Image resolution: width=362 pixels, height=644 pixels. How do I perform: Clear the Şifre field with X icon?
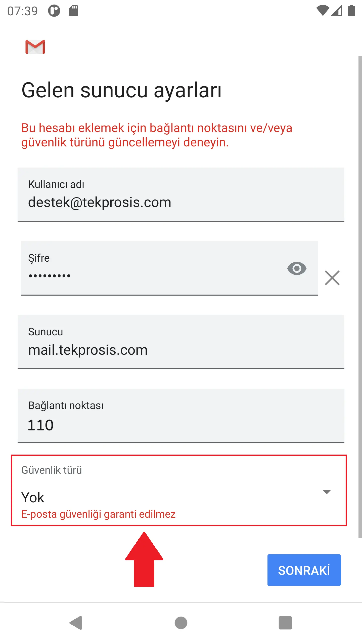point(332,278)
